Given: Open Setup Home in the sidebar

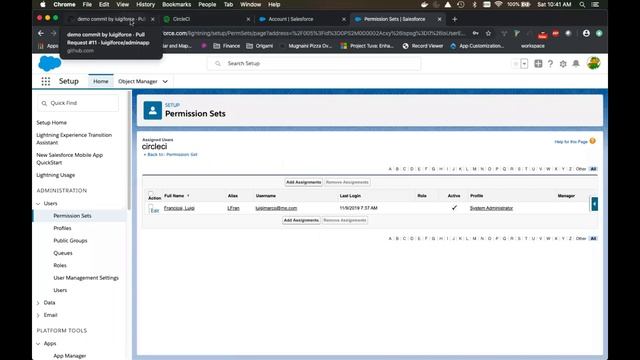Looking at the screenshot, I should click(x=51, y=122).
